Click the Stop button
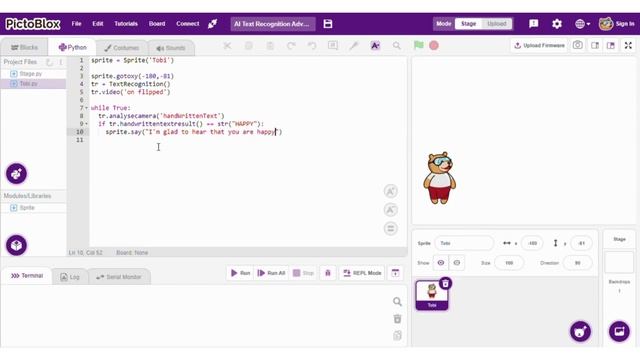The image size is (640, 360). 304,273
